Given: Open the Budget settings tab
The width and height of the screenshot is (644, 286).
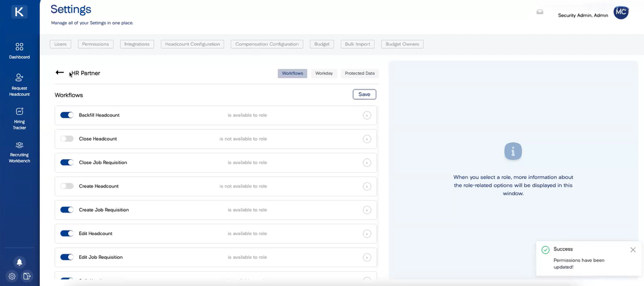Looking at the screenshot, I should (322, 44).
